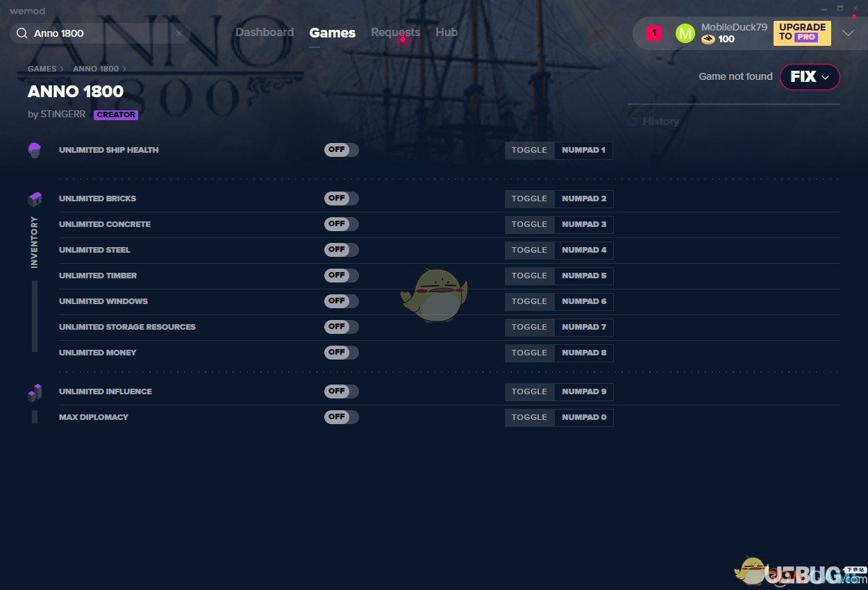Toggle Unlimited Ship Health switch

pos(341,150)
